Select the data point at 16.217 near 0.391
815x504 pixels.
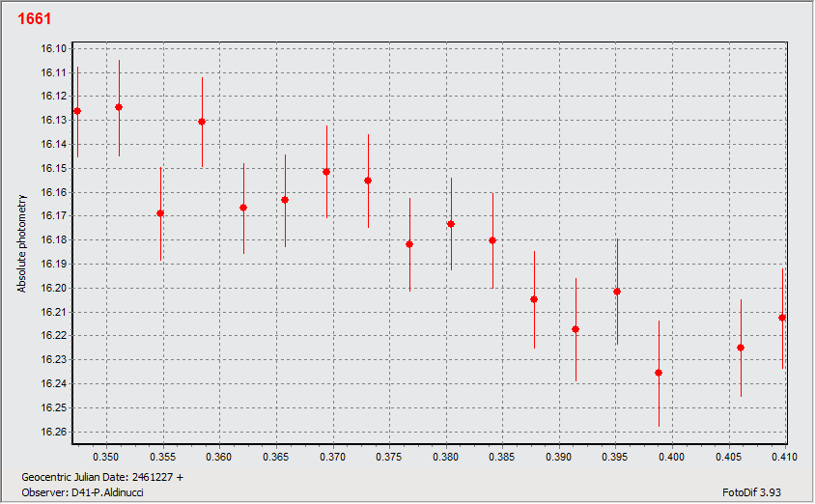(576, 329)
